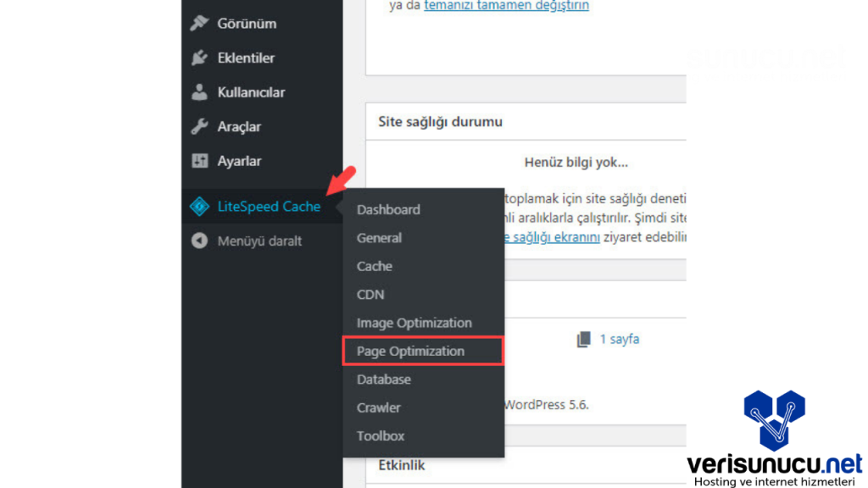The height and width of the screenshot is (488, 868).
Task: Open the LiteSpeed Cache menu item
Action: (x=269, y=206)
